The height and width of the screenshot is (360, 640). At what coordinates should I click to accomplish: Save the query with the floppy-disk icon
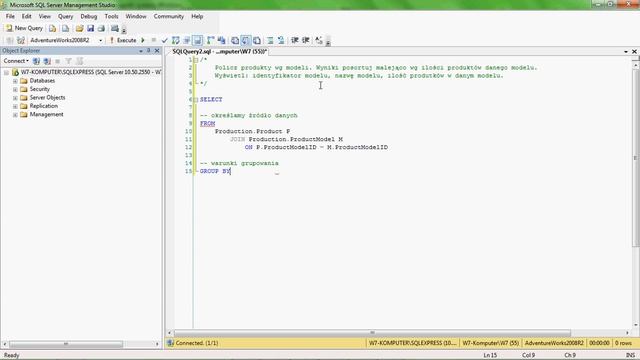click(x=90, y=29)
